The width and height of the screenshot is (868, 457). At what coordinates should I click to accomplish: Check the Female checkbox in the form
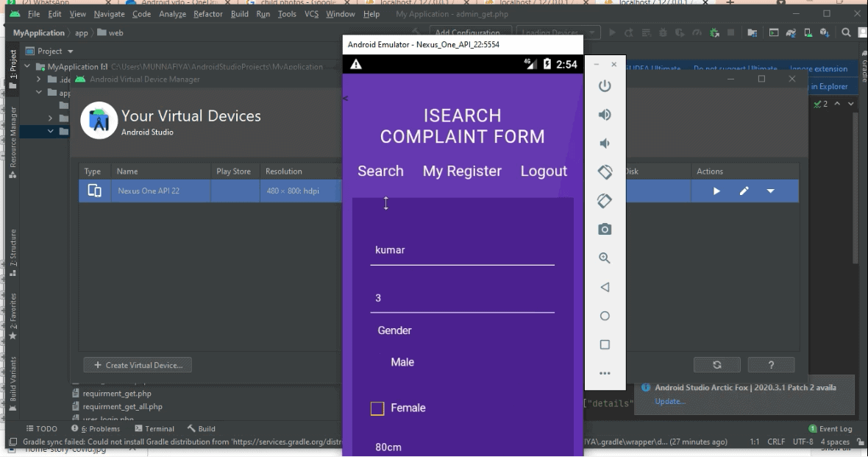tap(377, 408)
